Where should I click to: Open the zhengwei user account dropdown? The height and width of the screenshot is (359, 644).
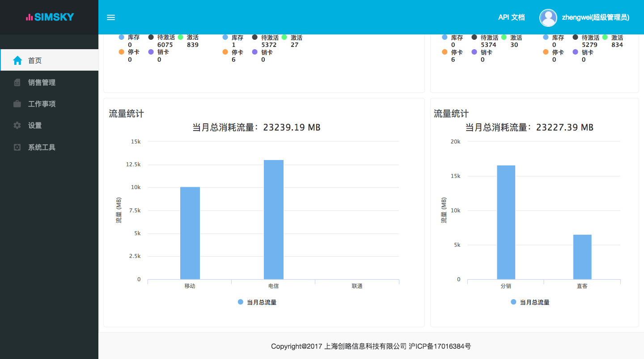595,17
